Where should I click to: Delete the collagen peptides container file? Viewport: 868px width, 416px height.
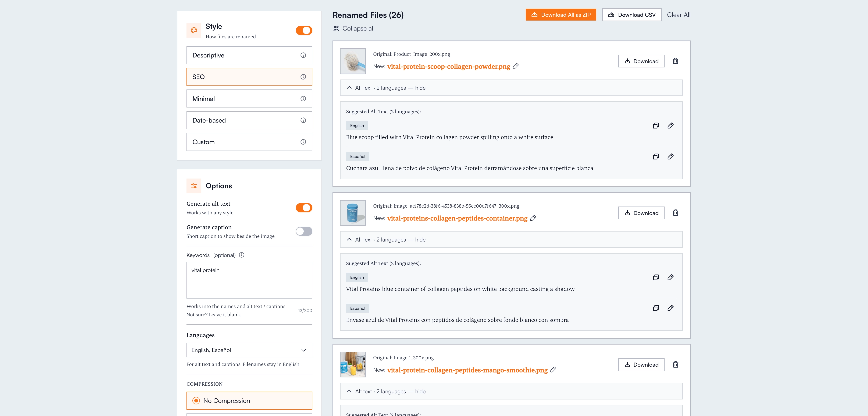(x=676, y=213)
